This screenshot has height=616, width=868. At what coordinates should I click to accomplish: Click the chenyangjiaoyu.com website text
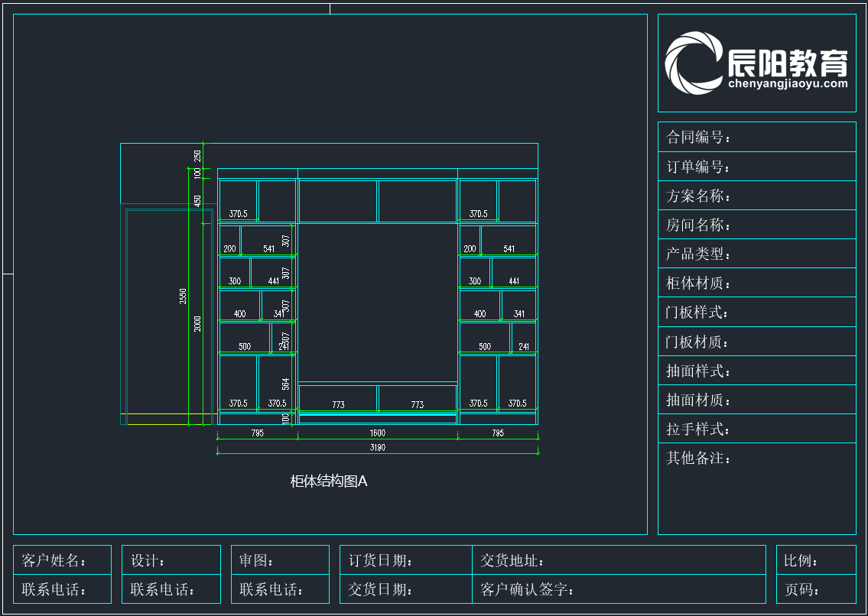coord(788,83)
